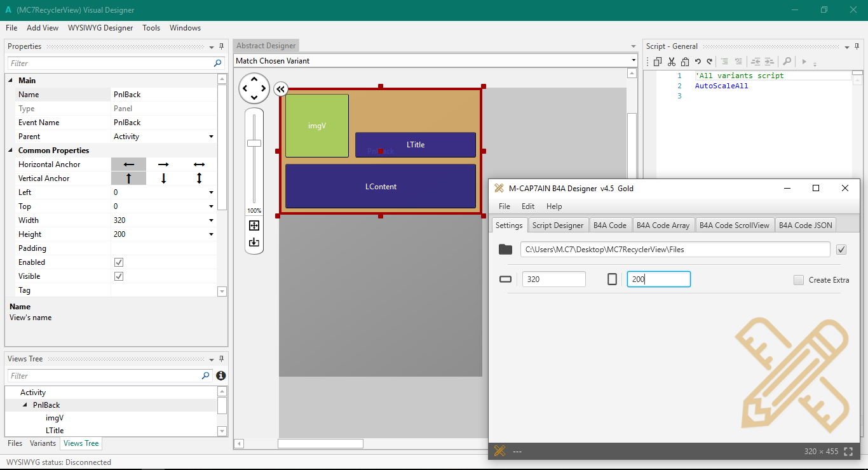Viewport: 868px width, 470px height.
Task: Click the fullscreen icon in B4A Designer status bar
Action: (848, 452)
